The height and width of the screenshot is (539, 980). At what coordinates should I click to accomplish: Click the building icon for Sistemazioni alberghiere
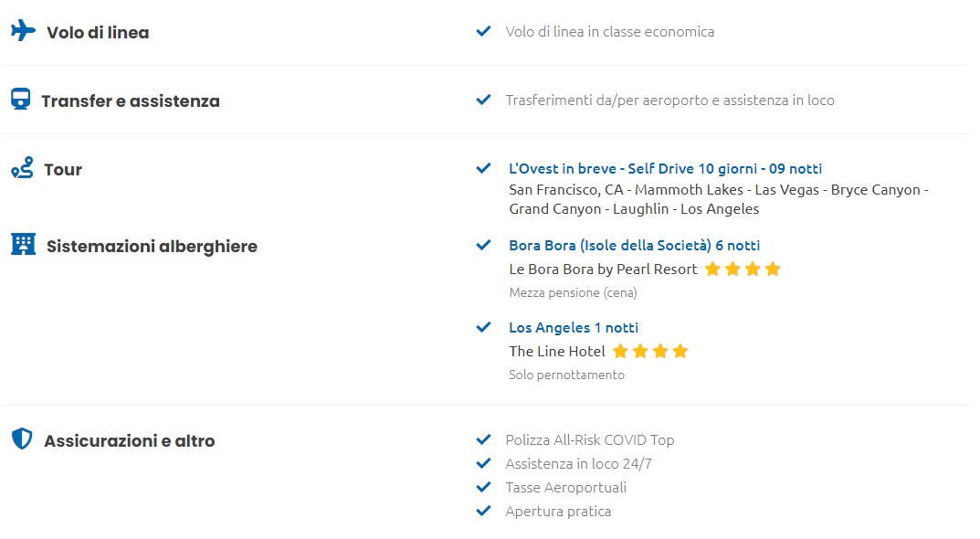click(23, 244)
